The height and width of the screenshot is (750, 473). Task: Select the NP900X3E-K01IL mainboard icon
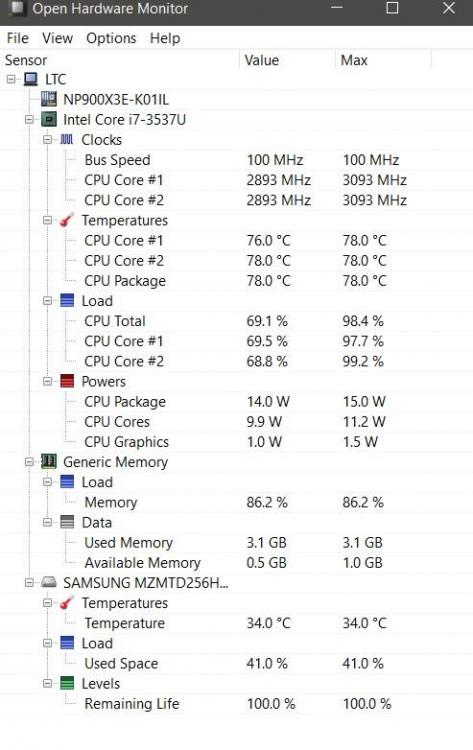(x=48, y=99)
